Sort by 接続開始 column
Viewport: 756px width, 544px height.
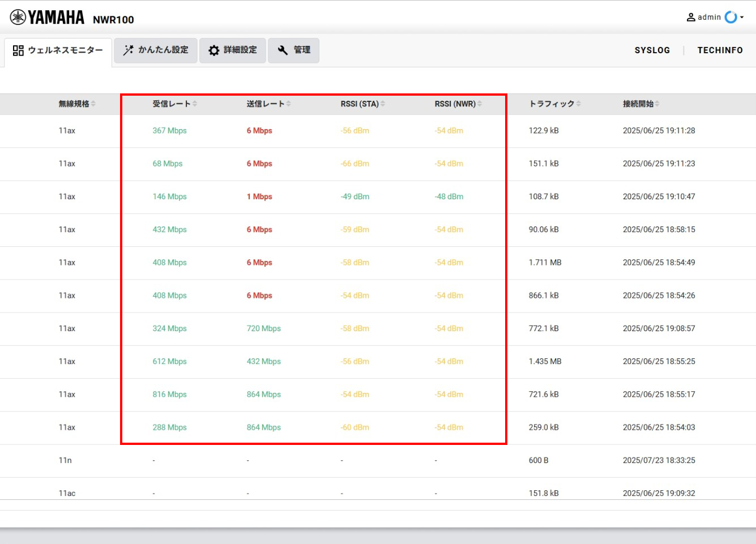click(657, 104)
